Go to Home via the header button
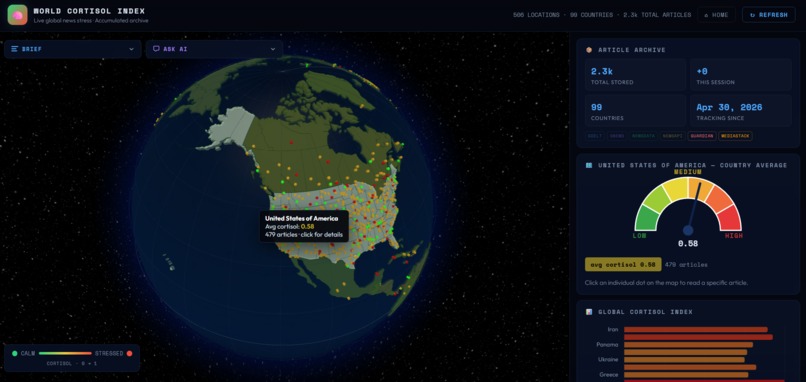This screenshot has width=806, height=382. click(716, 15)
